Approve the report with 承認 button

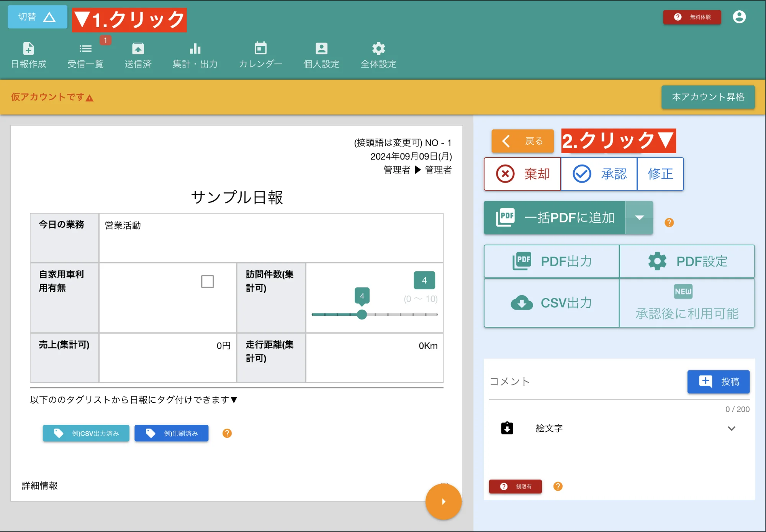[599, 174]
